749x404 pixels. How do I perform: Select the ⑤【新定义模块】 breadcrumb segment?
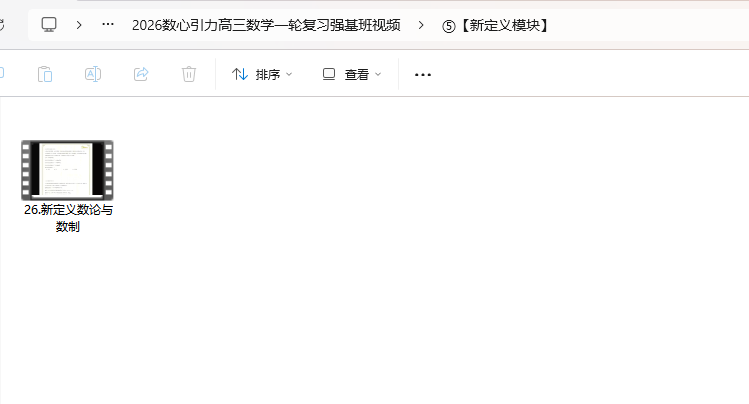click(496, 25)
